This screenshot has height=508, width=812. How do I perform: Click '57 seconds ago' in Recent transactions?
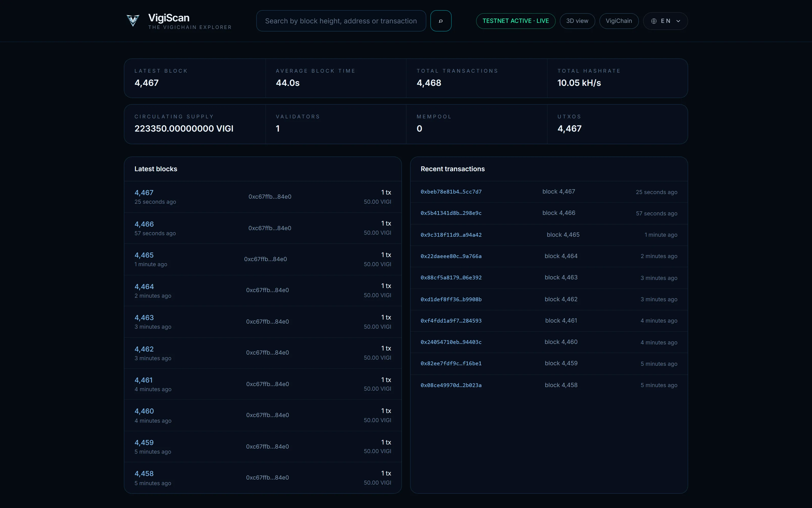coord(657,214)
